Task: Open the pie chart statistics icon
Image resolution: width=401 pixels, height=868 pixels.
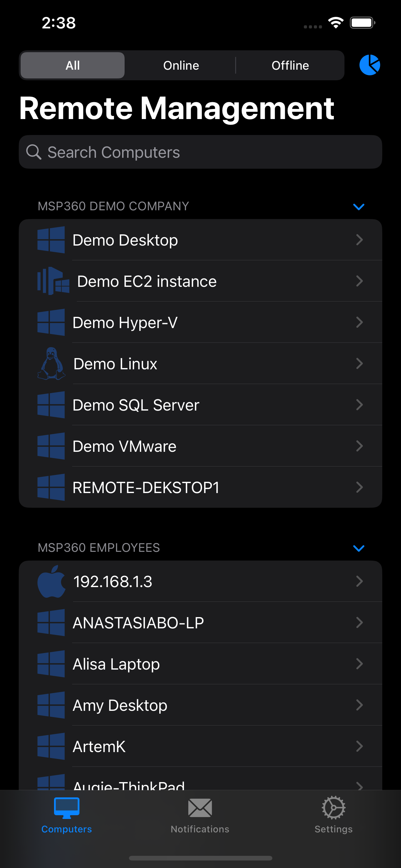Action: (369, 65)
